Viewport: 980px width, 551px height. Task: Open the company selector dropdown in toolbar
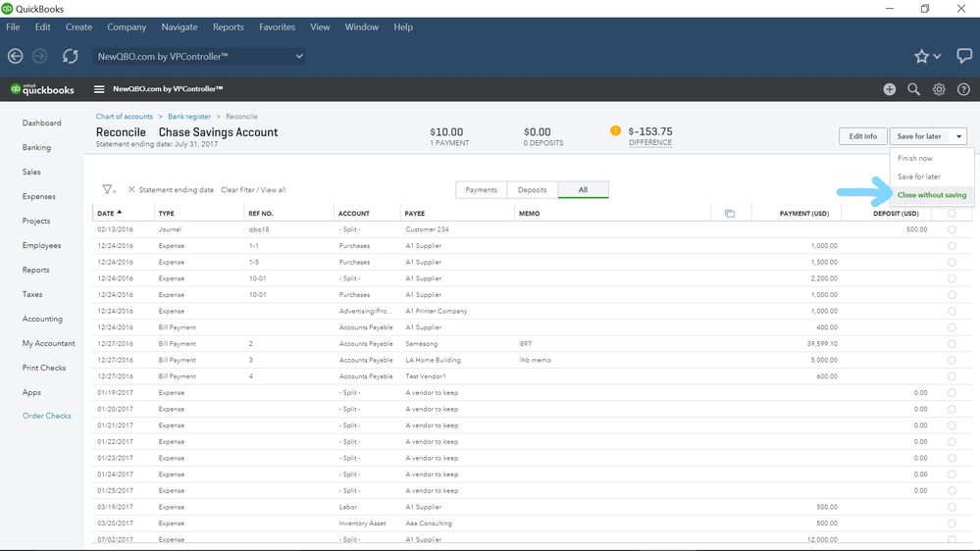[x=199, y=56]
